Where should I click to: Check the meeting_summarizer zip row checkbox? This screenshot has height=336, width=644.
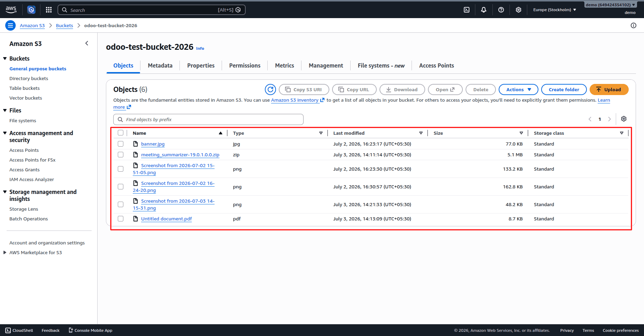click(x=121, y=155)
